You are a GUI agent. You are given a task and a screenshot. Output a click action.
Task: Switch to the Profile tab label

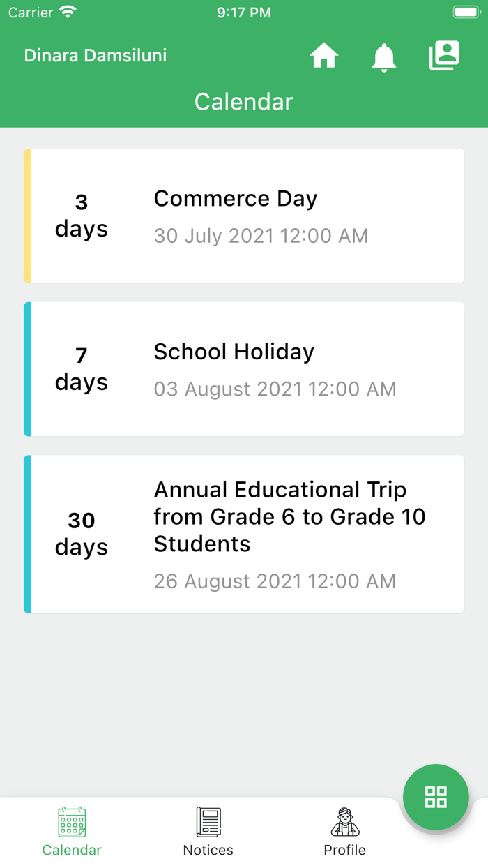[x=344, y=850]
